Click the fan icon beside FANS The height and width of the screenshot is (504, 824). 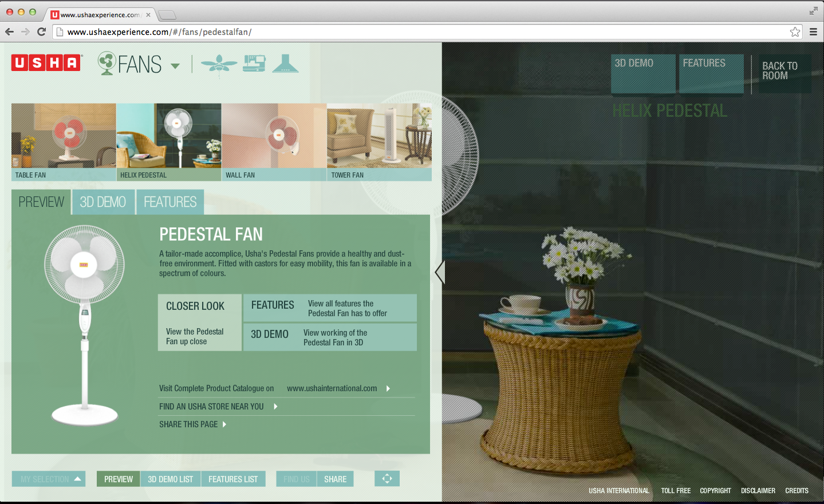(107, 63)
